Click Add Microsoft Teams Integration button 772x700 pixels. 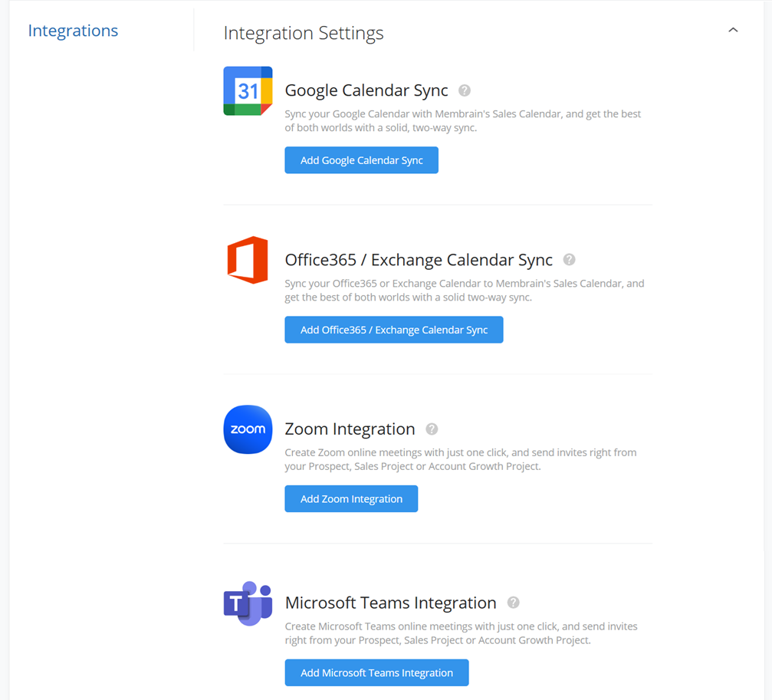376,672
